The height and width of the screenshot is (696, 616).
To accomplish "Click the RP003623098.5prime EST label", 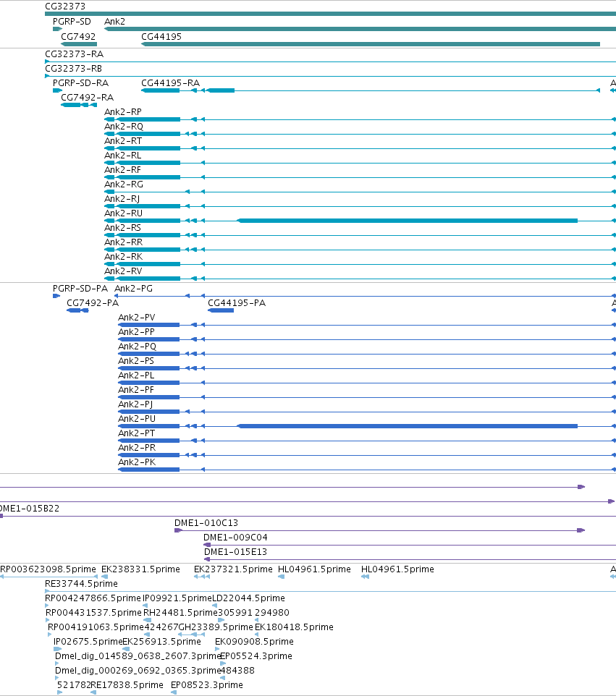I will [48, 569].
